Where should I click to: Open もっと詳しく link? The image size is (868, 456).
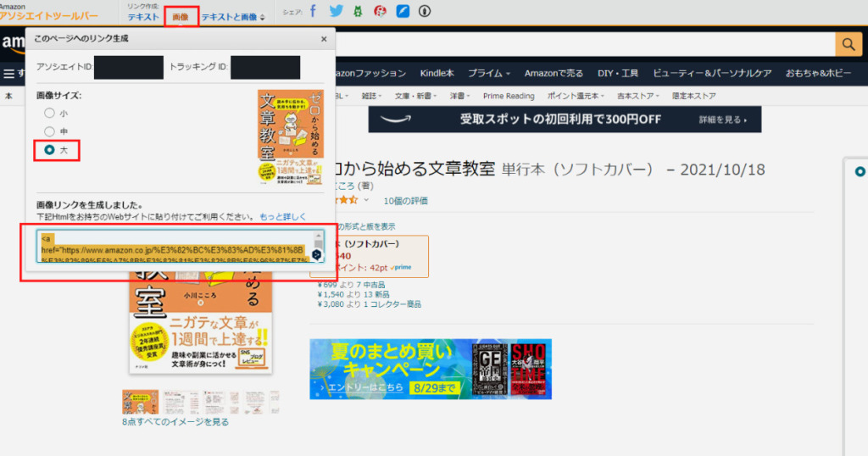point(283,216)
